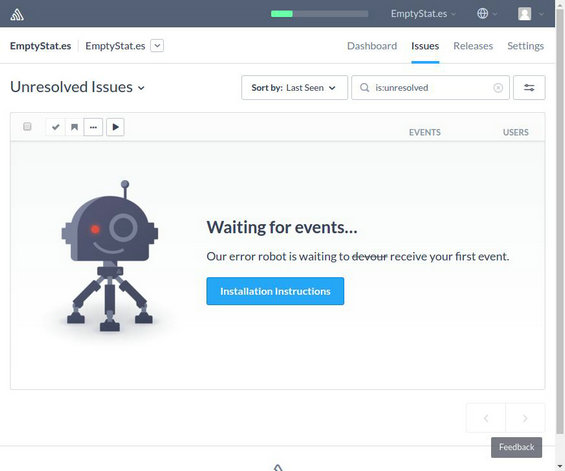The width and height of the screenshot is (565, 471).
Task: Open the search filters sidebar toggle
Action: point(529,88)
